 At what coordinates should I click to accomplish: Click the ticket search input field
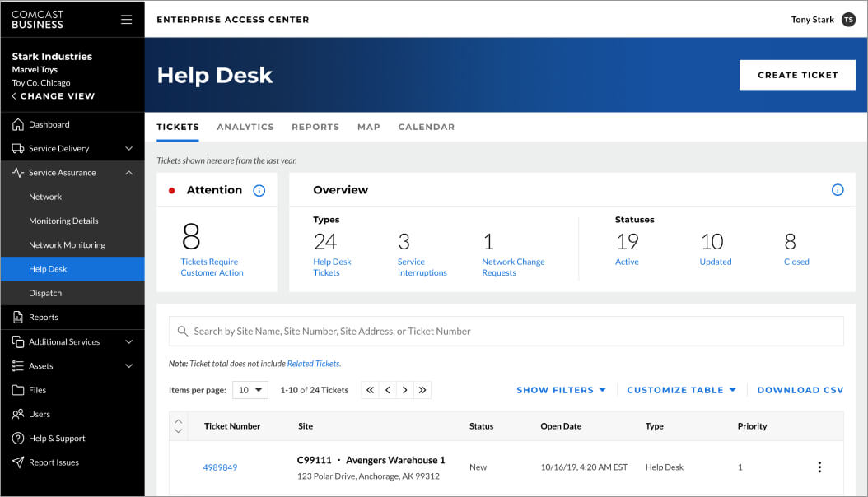pos(506,332)
